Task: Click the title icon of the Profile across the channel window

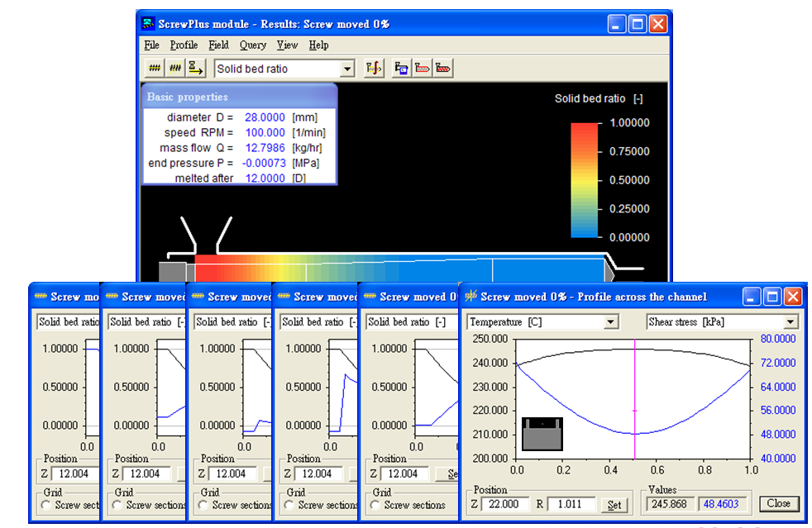Action: (x=470, y=296)
